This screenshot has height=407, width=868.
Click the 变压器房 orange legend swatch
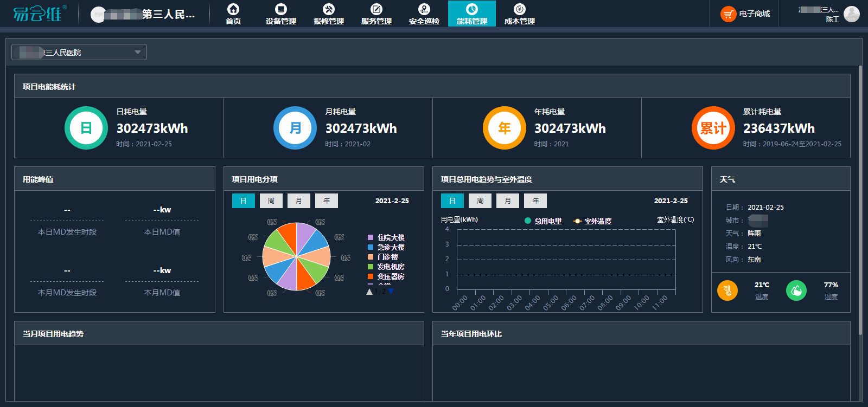tap(371, 276)
